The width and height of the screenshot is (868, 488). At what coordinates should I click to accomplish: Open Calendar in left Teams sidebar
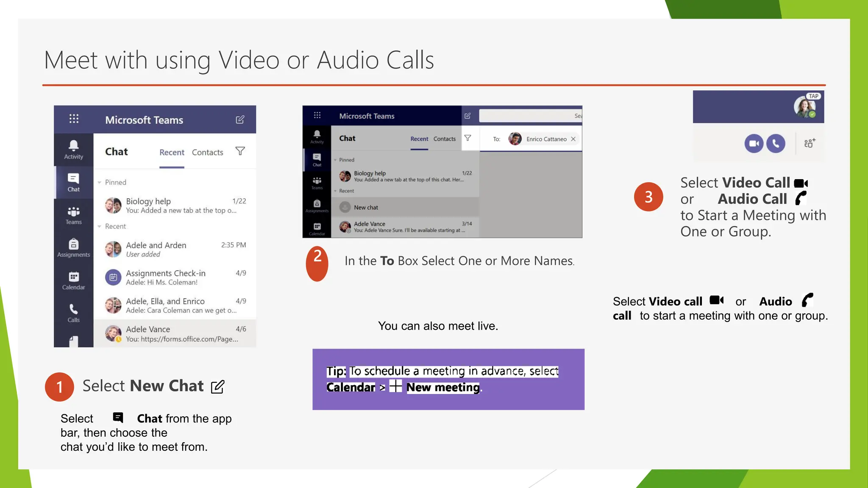point(73,280)
